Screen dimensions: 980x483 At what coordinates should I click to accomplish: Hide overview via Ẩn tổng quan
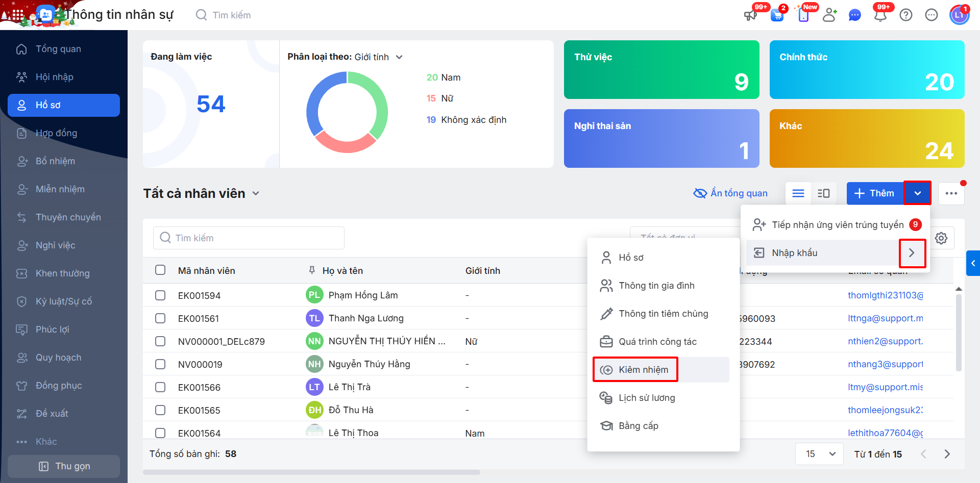pyautogui.click(x=730, y=193)
